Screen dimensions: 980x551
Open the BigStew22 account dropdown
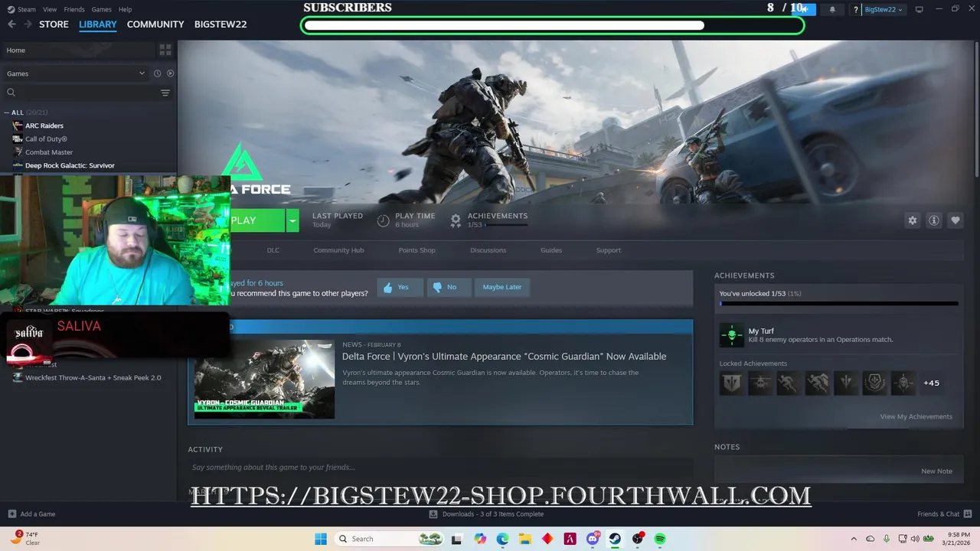coord(883,9)
